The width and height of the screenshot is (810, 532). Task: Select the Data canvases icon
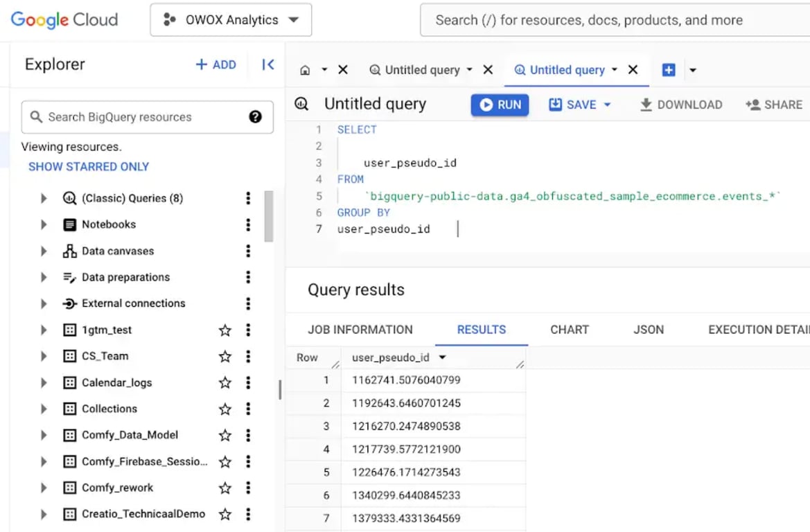[x=69, y=251]
